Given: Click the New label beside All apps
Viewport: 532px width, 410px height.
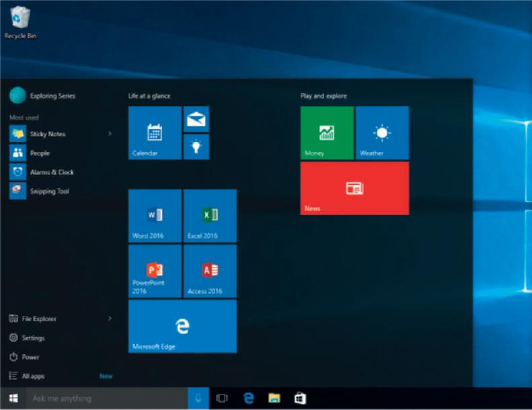Looking at the screenshot, I should [106, 376].
